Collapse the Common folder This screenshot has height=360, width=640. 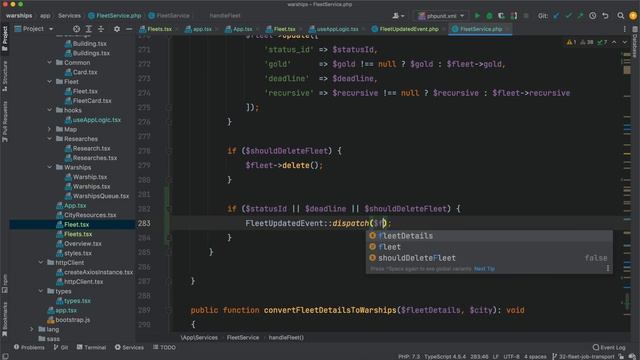click(49, 62)
